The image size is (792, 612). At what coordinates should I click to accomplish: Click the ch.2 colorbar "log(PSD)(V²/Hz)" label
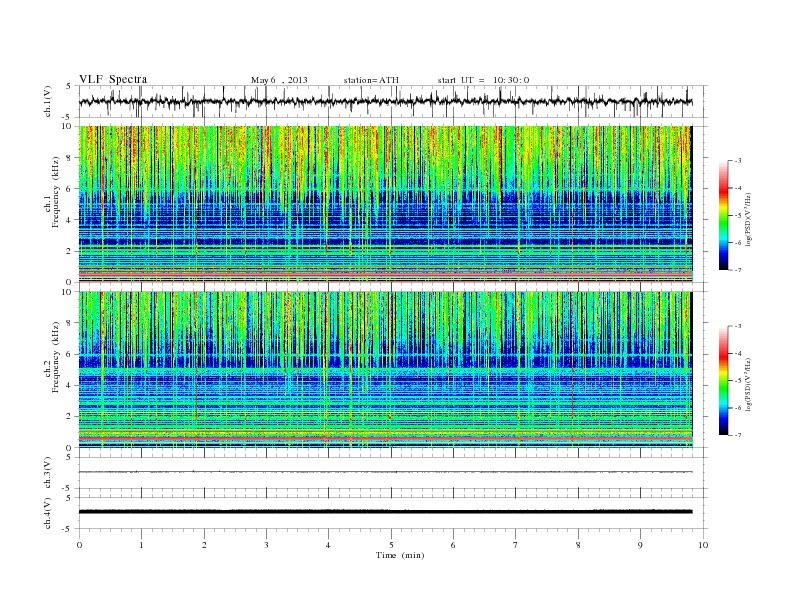click(749, 384)
